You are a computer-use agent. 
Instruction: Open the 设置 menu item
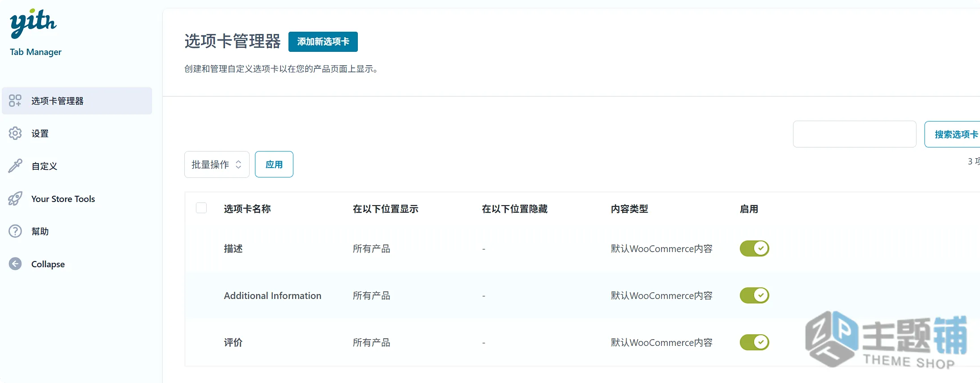pos(40,134)
